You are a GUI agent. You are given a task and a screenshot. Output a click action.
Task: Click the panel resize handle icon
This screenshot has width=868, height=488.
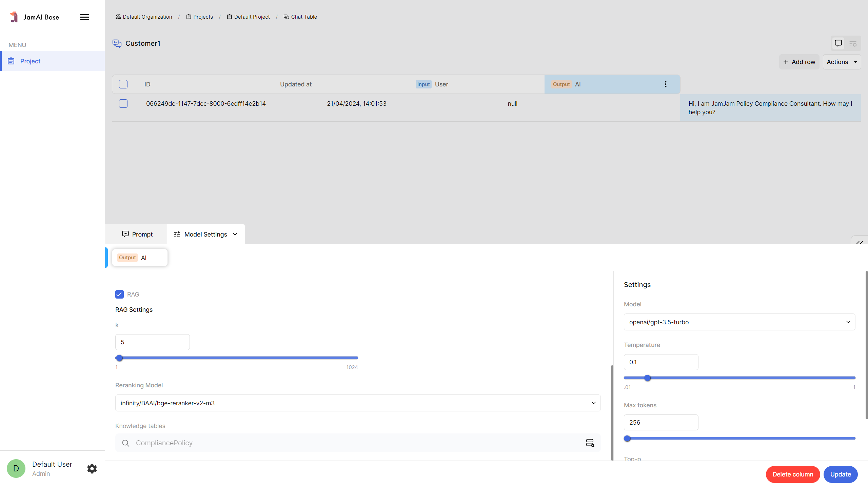coord(859,242)
